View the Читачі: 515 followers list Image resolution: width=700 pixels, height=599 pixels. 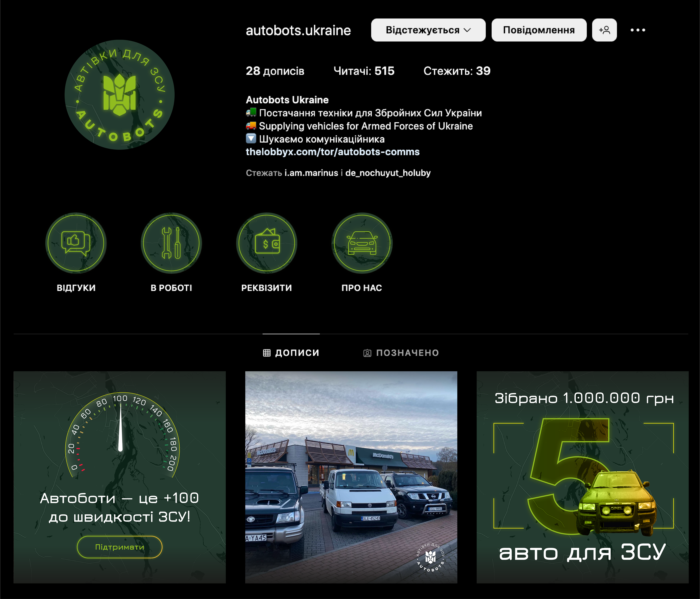(364, 71)
